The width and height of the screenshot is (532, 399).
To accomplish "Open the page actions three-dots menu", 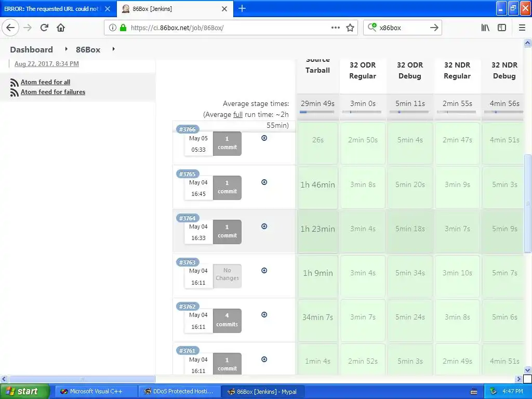I will pos(335,28).
